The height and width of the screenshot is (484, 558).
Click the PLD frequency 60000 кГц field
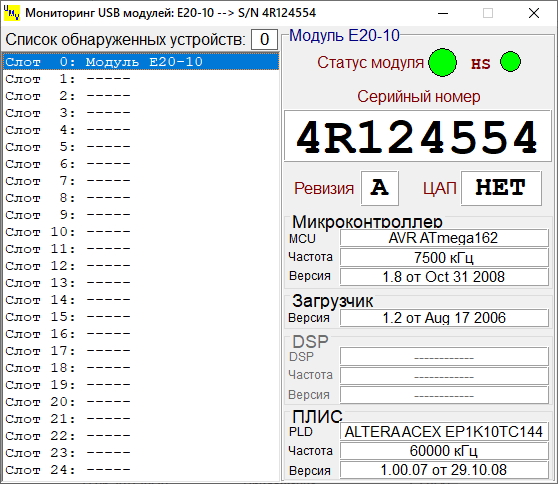pyautogui.click(x=444, y=451)
